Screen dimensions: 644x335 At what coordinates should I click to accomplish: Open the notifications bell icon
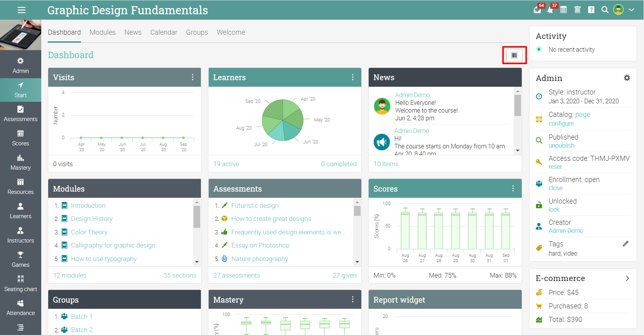tap(550, 10)
